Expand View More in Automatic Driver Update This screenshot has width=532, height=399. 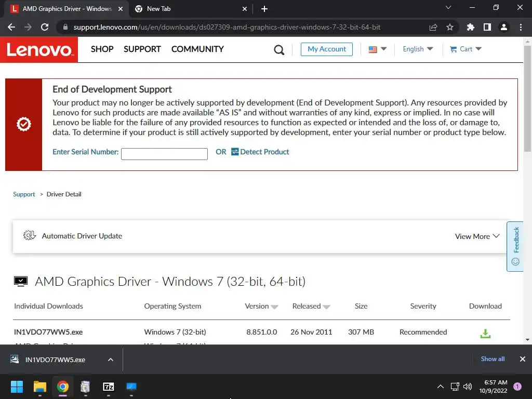click(477, 236)
